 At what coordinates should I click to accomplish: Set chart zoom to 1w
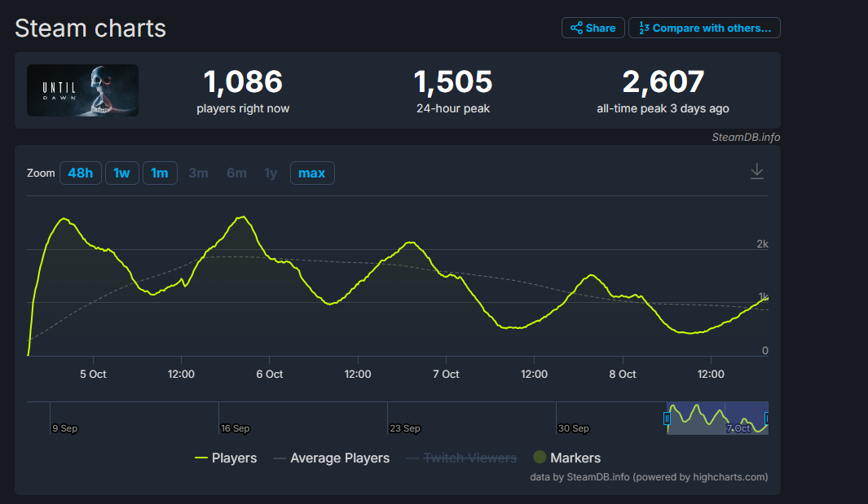point(121,173)
